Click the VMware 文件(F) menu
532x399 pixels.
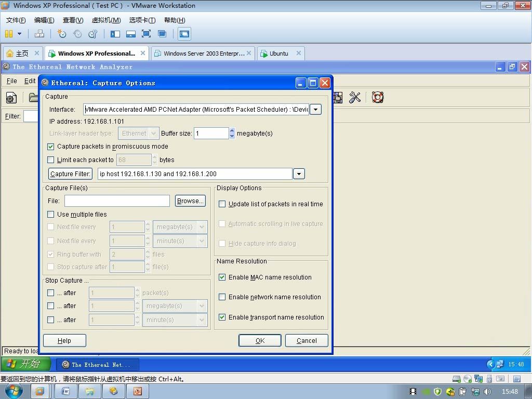pyautogui.click(x=16, y=20)
